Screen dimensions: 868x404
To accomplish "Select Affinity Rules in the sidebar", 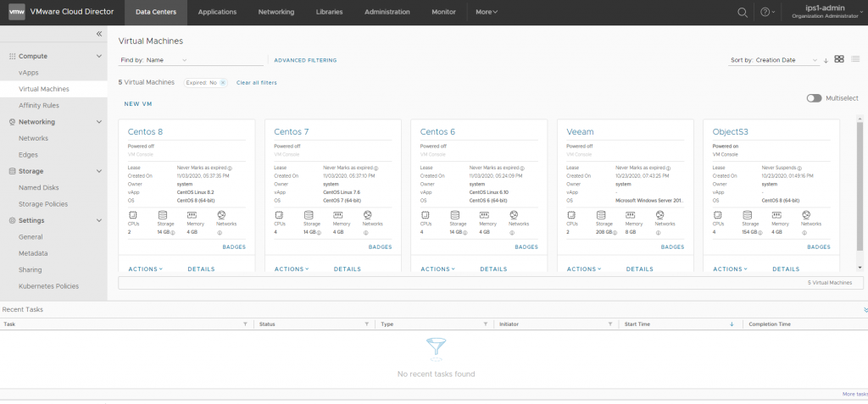I will [39, 105].
